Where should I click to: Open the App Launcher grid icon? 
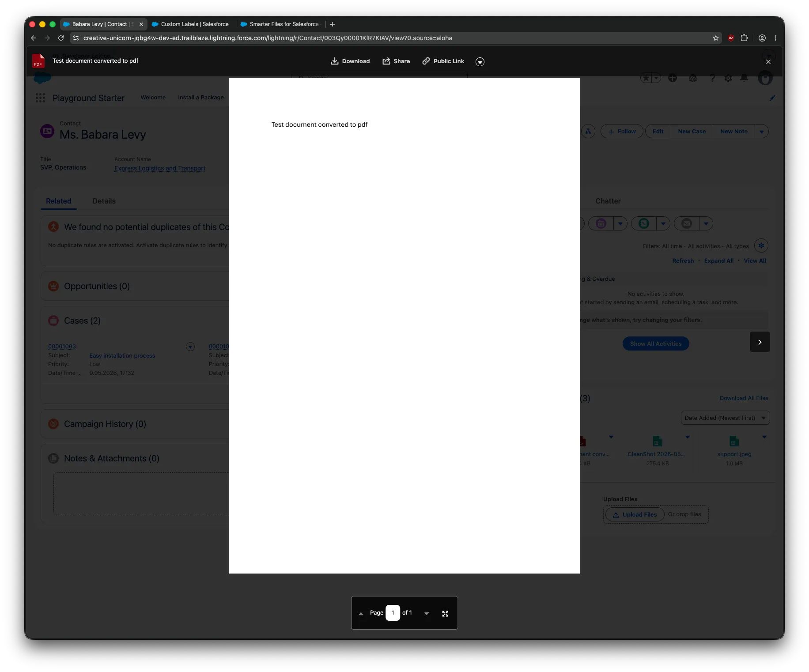pyautogui.click(x=41, y=98)
